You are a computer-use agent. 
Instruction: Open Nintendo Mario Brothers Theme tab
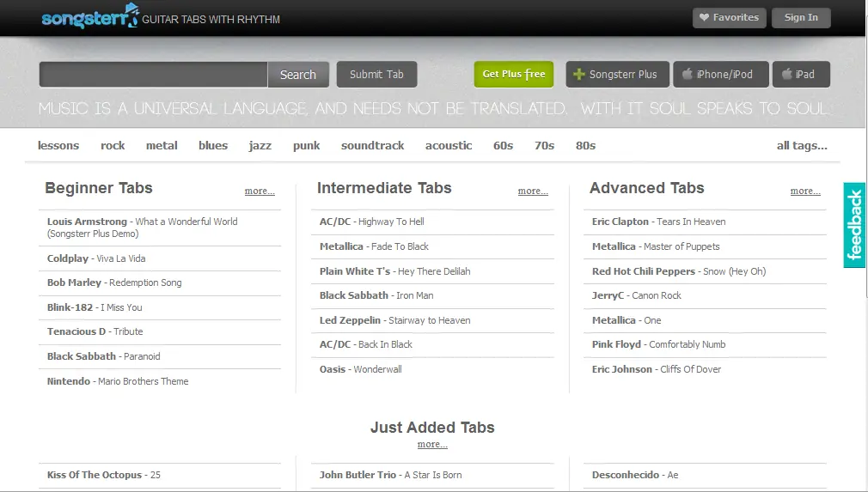(118, 381)
